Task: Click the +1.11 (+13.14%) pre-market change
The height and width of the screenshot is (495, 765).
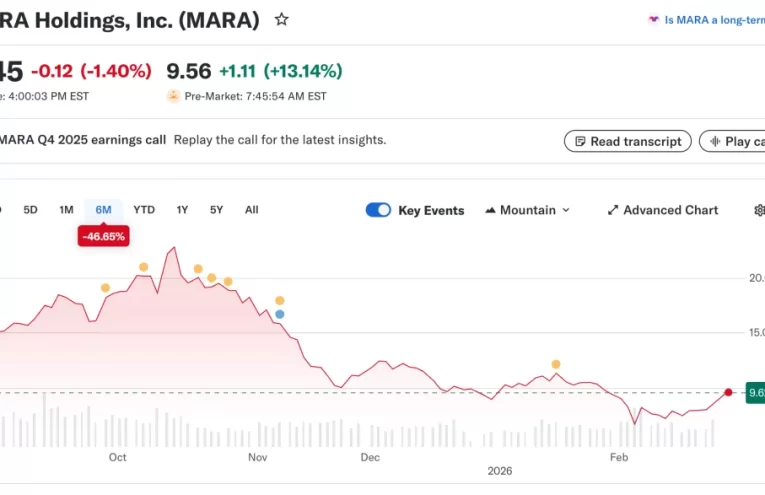Action: coord(281,71)
